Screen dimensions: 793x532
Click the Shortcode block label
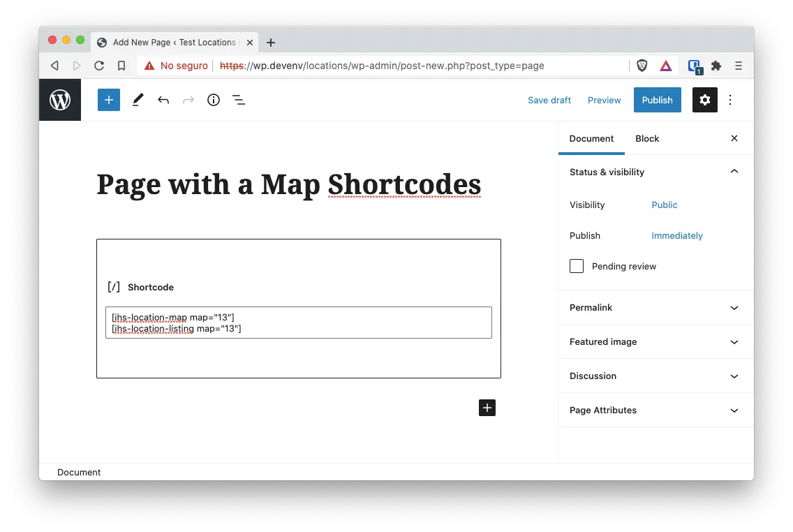point(151,287)
